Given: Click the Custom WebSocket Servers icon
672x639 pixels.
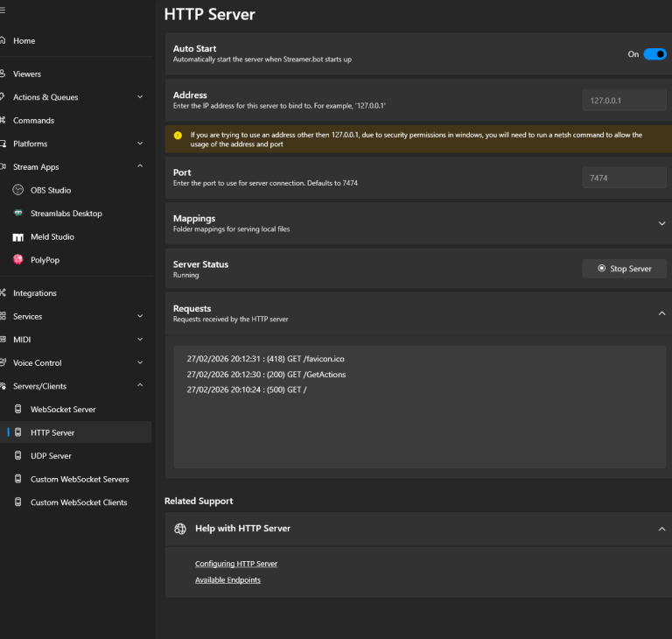Looking at the screenshot, I should (x=18, y=480).
